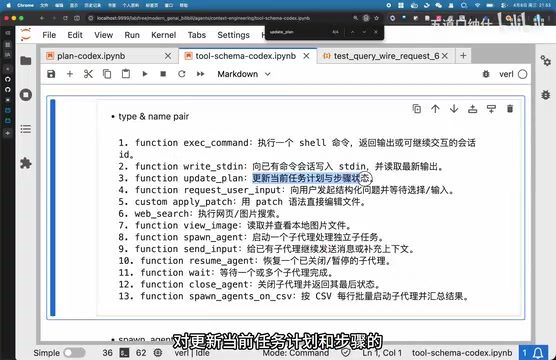Image resolution: width=556 pixels, height=360 pixels.
Task: Close the test_query_wire_request_6 tab
Action: pyautogui.click(x=445, y=56)
